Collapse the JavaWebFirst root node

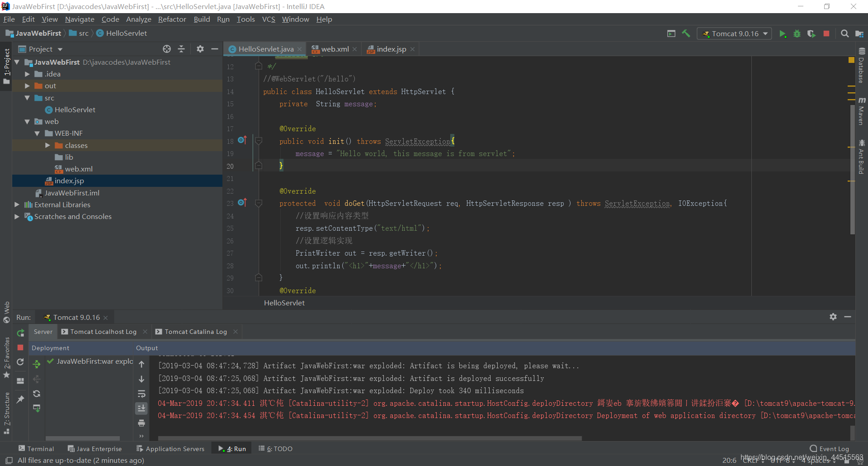coord(17,62)
